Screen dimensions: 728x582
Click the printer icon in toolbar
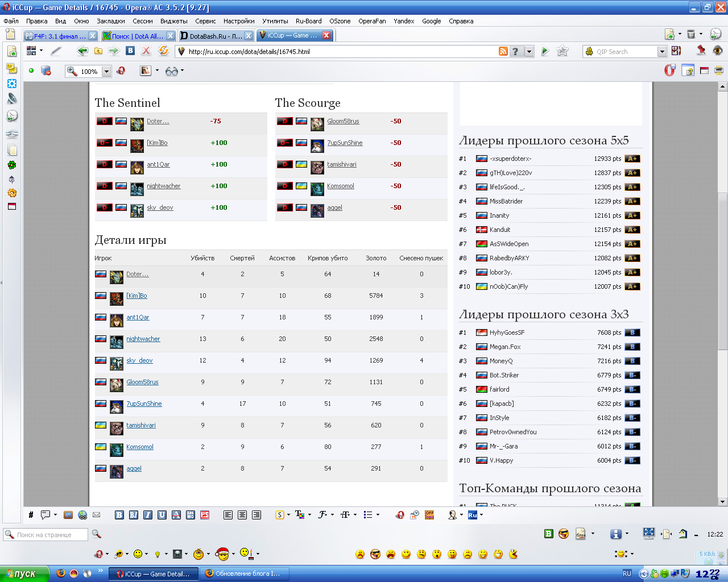719,70
